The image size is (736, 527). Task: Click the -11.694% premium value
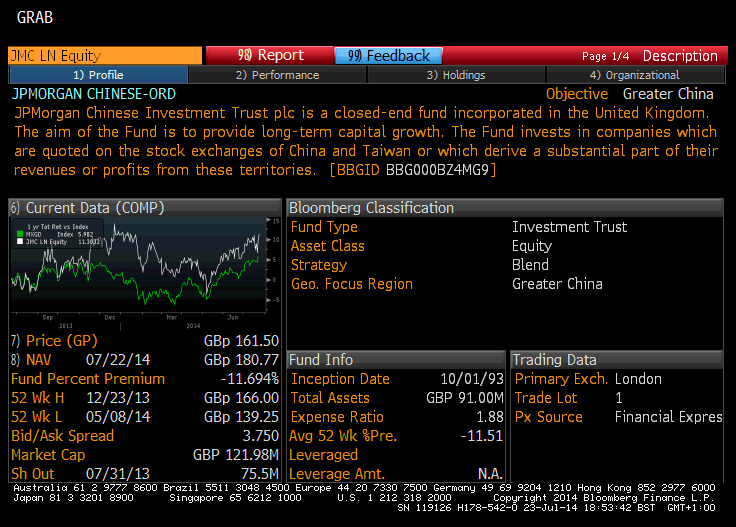coord(250,379)
